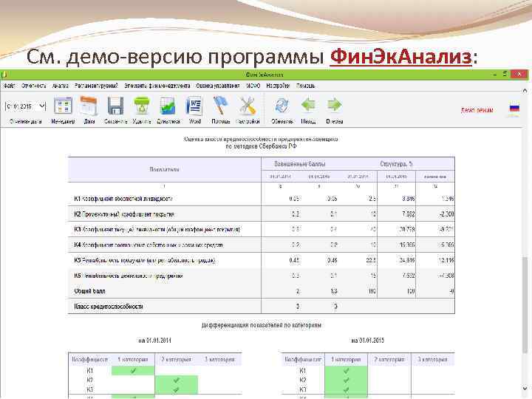The height and width of the screenshot is (399, 532).
Task: Go back with the Назад arrow
Action: pos(308,105)
